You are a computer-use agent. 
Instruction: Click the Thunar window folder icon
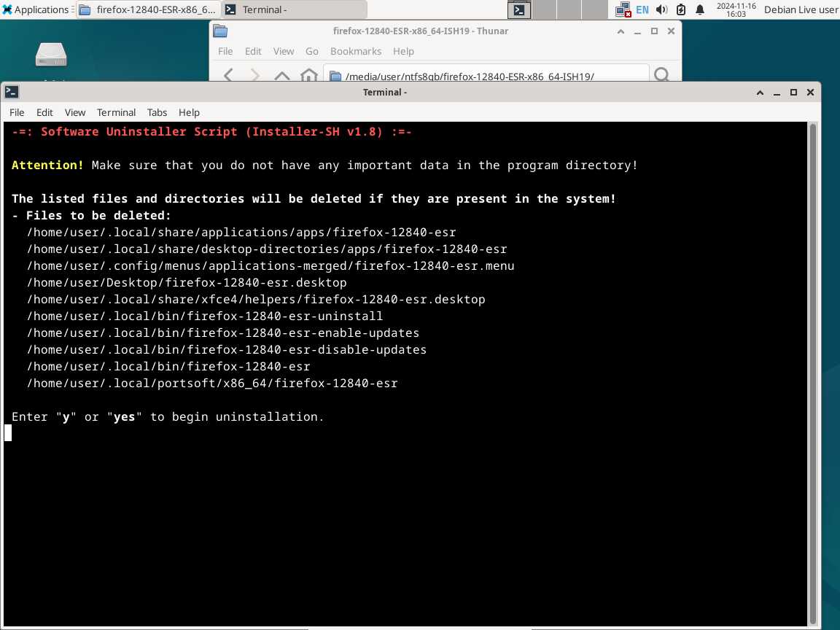[220, 31]
